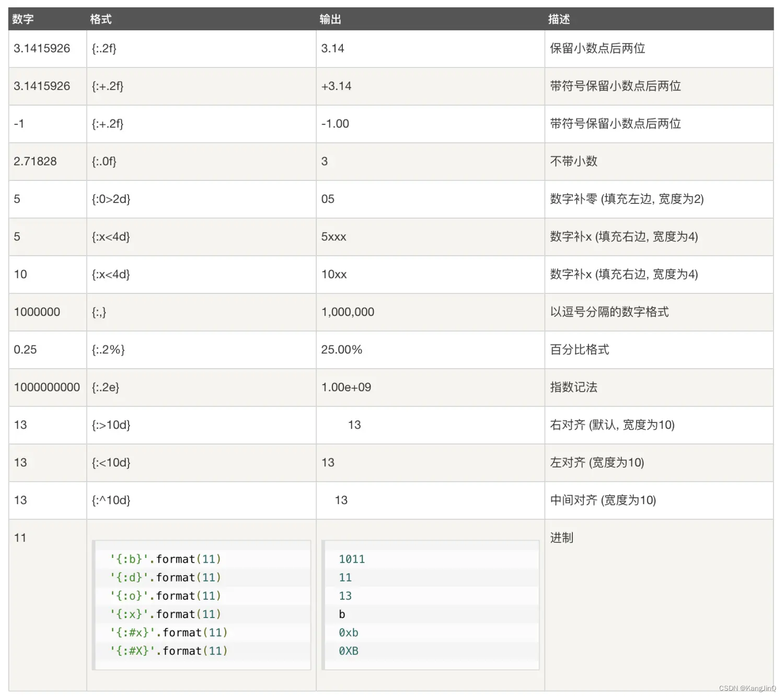
Task: Click code line '{:o}'.format(11)
Action: [x=166, y=596]
